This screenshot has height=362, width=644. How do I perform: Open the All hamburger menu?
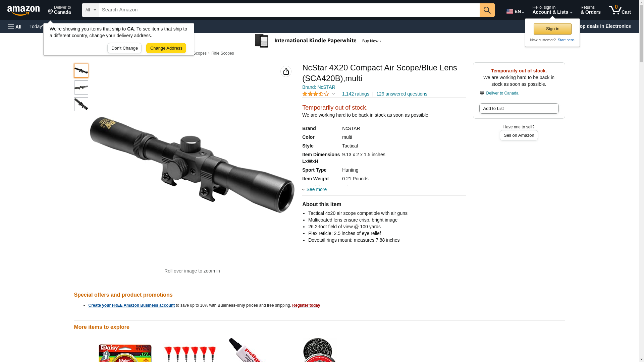(x=15, y=27)
